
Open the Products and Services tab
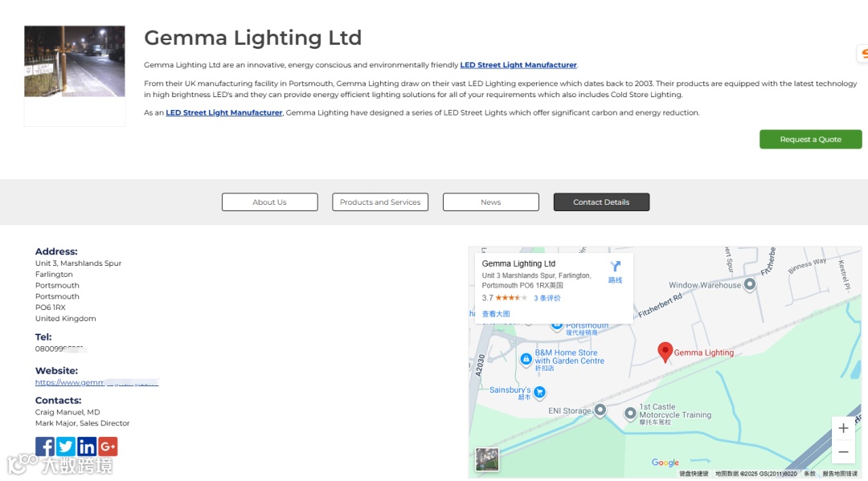tap(380, 202)
